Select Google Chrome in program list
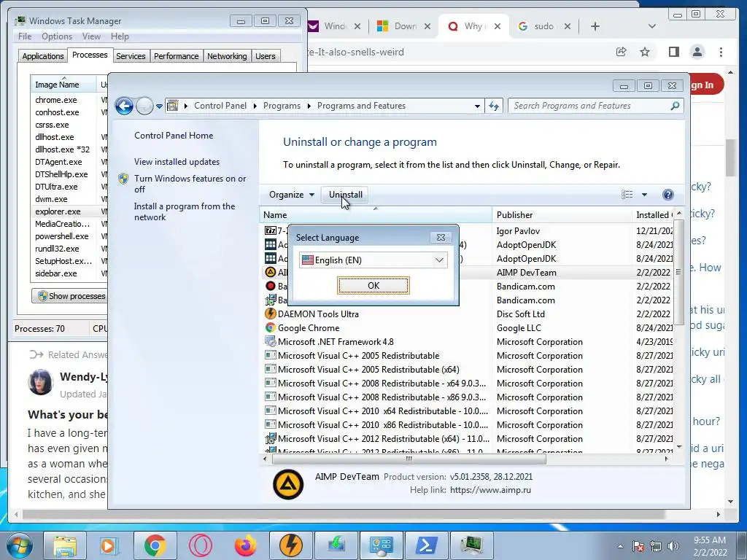The width and height of the screenshot is (747, 560). (309, 327)
